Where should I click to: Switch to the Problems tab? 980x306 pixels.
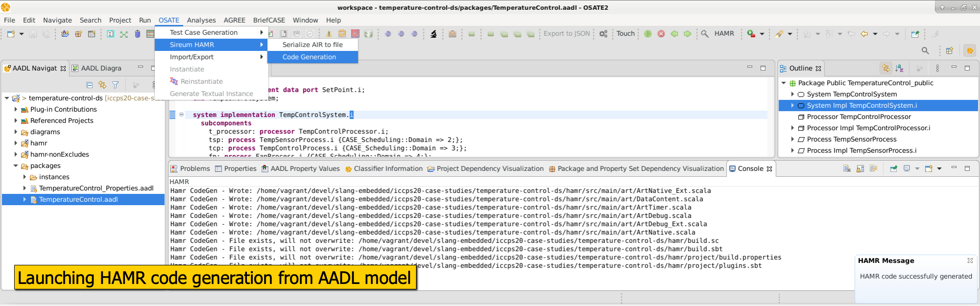[195, 168]
